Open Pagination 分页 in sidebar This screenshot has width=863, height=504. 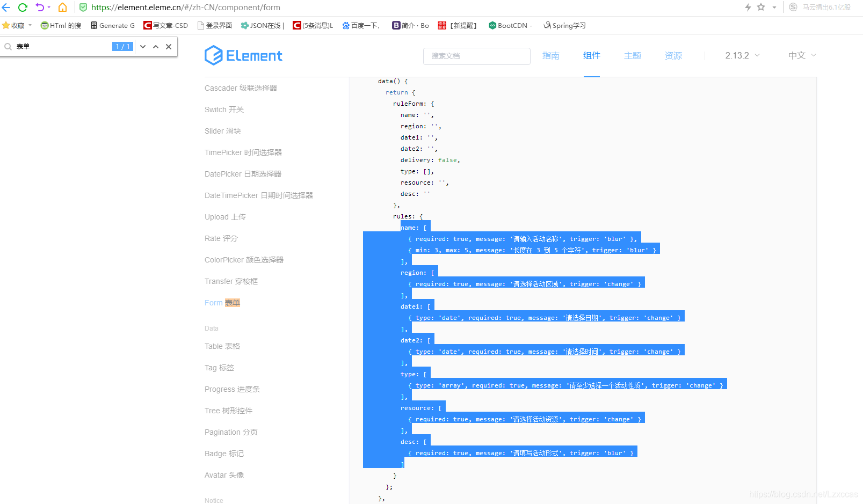pos(231,432)
